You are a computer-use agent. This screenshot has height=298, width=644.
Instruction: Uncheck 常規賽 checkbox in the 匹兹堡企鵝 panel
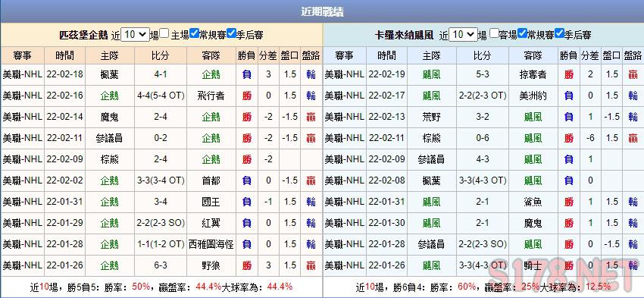[x=194, y=33]
